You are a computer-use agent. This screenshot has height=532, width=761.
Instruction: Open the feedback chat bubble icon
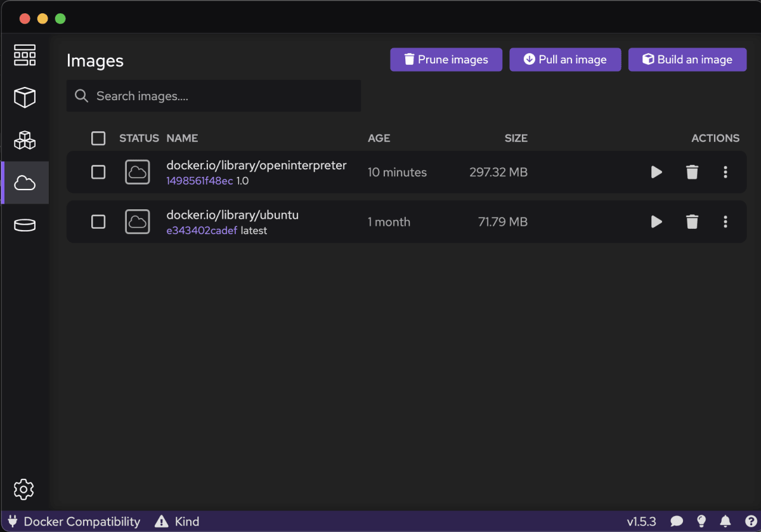(677, 521)
